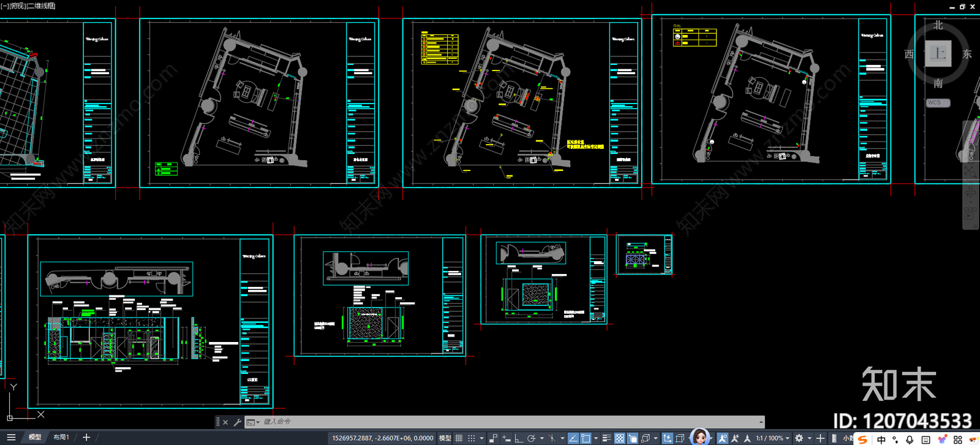Rotate view to 东 on ViewCube compass
This screenshot has width=980, height=445.
pyautogui.click(x=967, y=54)
